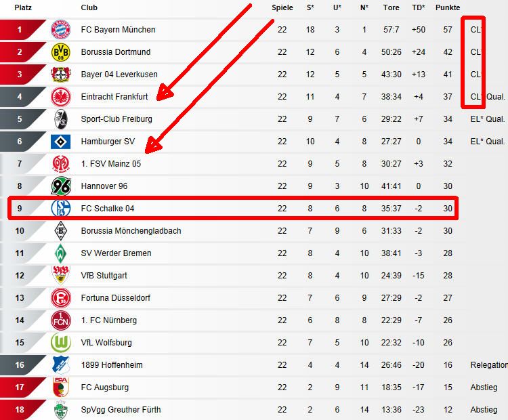The height and width of the screenshot is (420, 508).
Task: Click the Relegation label for Hoffenheim
Action: tap(488, 365)
